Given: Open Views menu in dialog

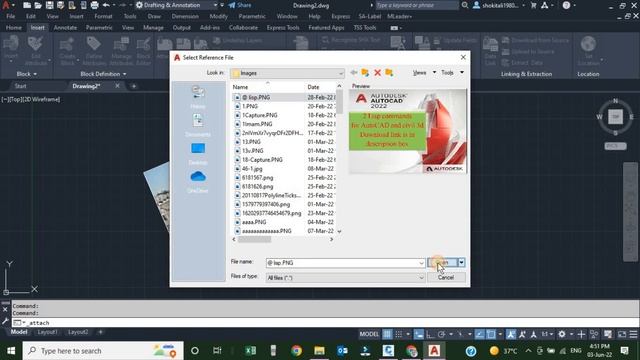Looking at the screenshot, I should click(423, 73).
